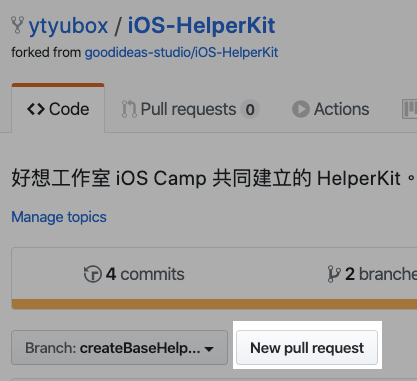Click the New pull request button
This screenshot has width=417, height=381.
point(307,348)
